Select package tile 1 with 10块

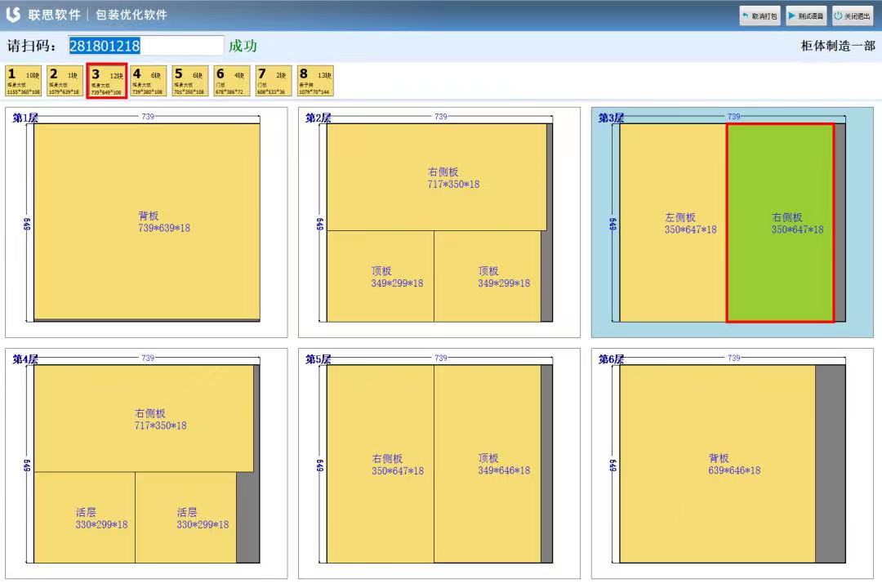24,81
